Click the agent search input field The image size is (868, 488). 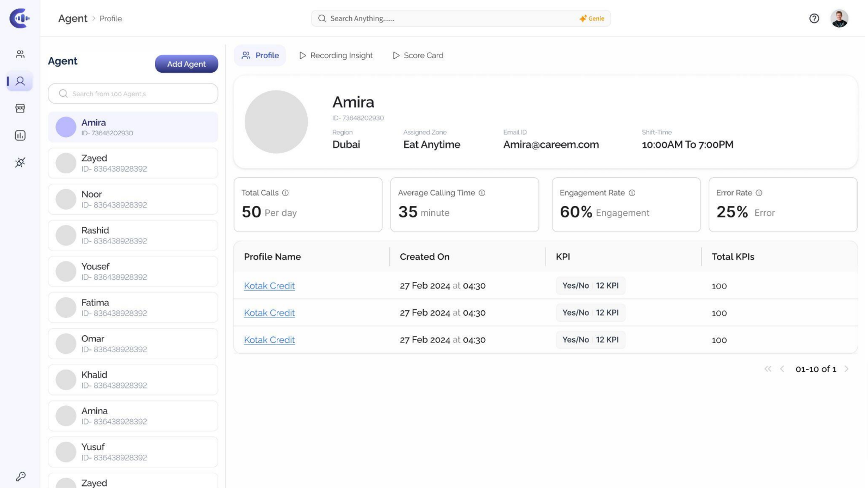[133, 93]
